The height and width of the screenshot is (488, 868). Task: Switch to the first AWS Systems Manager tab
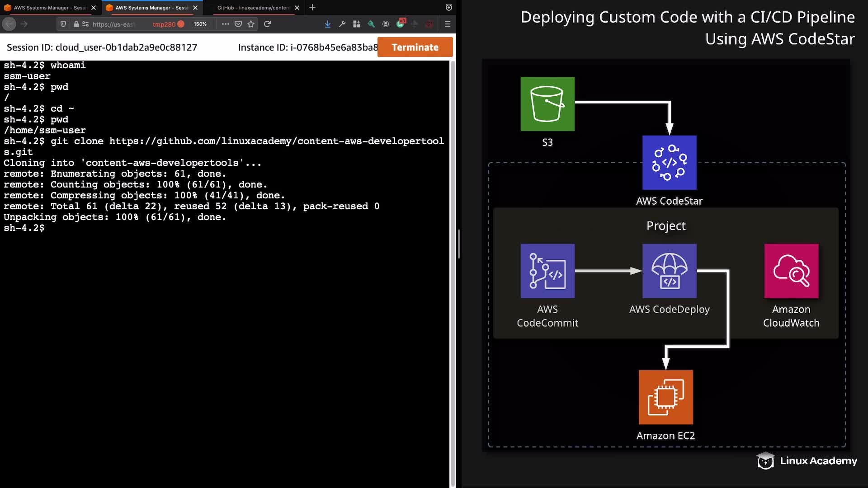[x=50, y=8]
